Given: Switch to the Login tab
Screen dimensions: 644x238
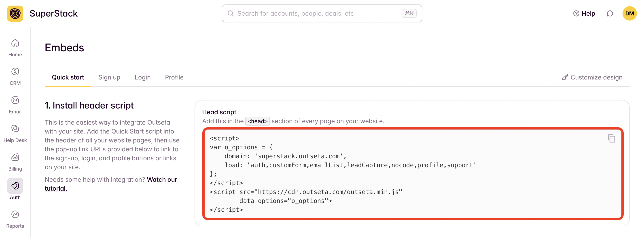Looking at the screenshot, I should pos(142,77).
